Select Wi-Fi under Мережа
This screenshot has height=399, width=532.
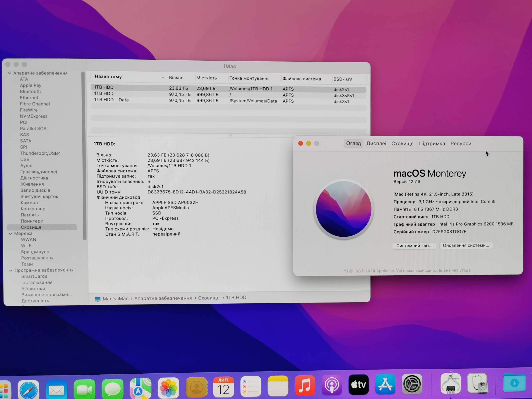click(27, 246)
